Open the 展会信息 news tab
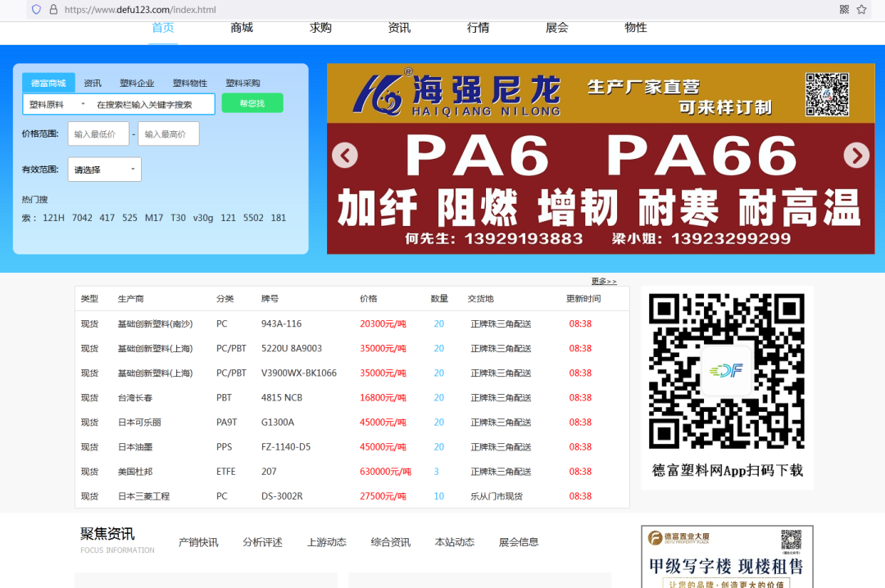The width and height of the screenshot is (885, 588). coord(519,542)
